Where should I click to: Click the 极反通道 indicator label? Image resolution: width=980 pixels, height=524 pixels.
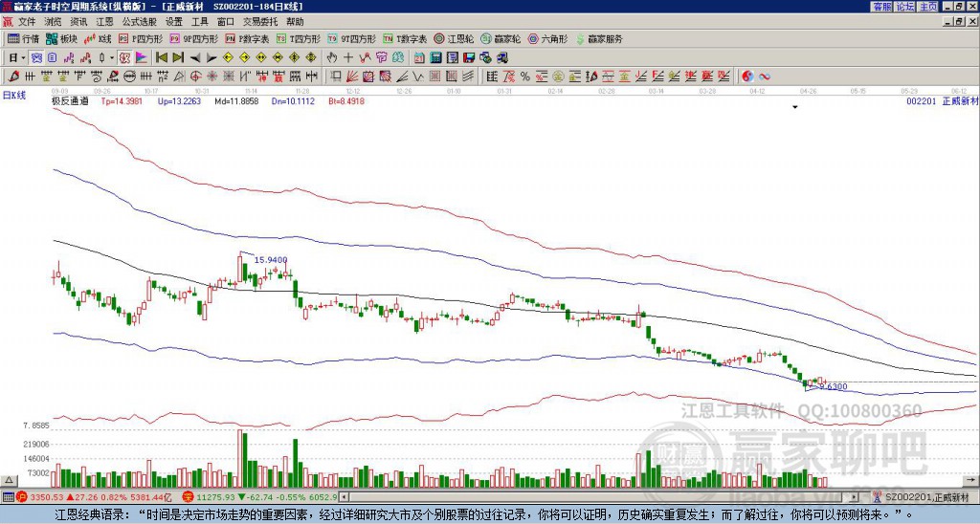[70, 100]
